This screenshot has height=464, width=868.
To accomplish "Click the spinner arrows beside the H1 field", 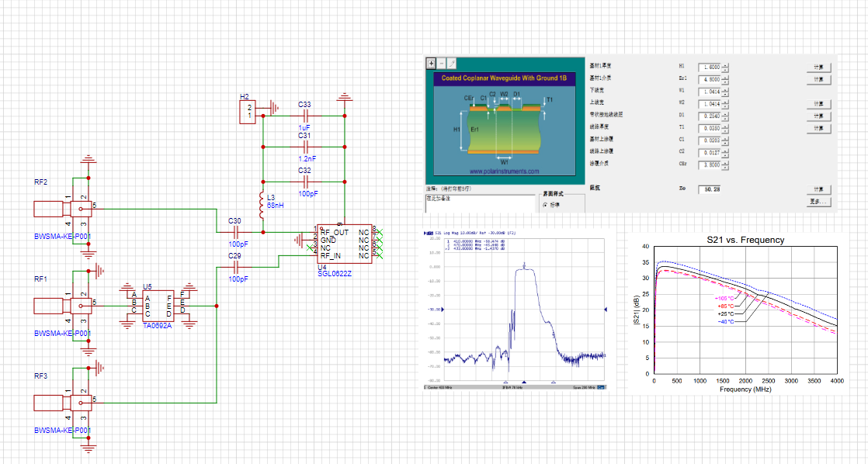I will (x=725, y=67).
